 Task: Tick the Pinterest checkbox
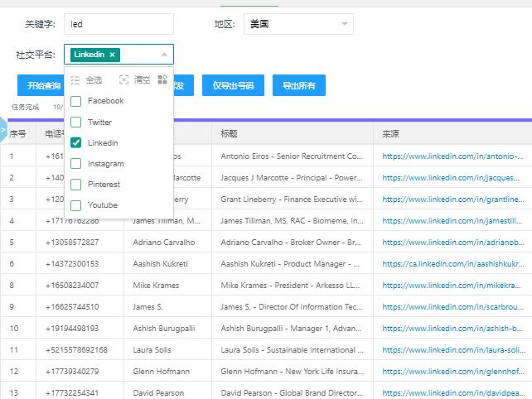76,184
